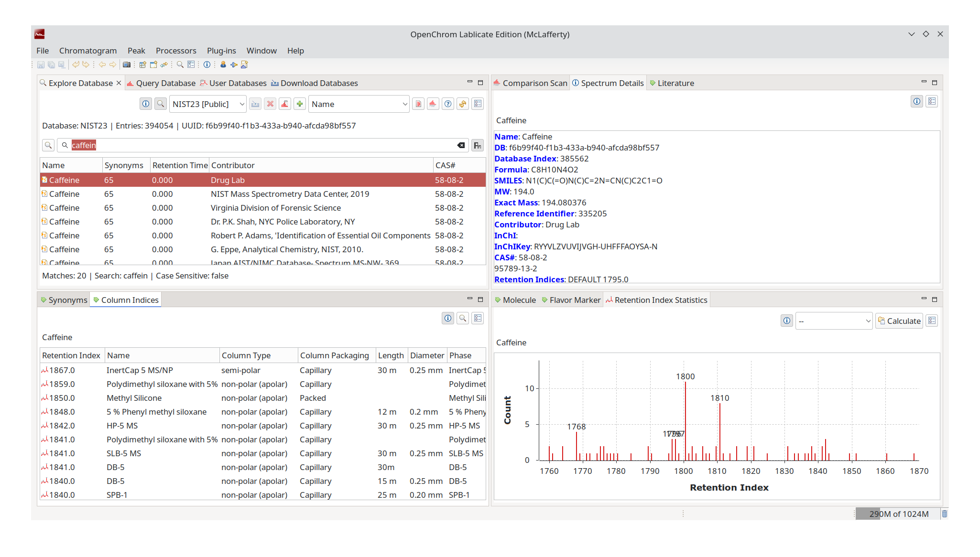Toggle the Fn option beside the search field
The image size is (980, 557).
478,145
